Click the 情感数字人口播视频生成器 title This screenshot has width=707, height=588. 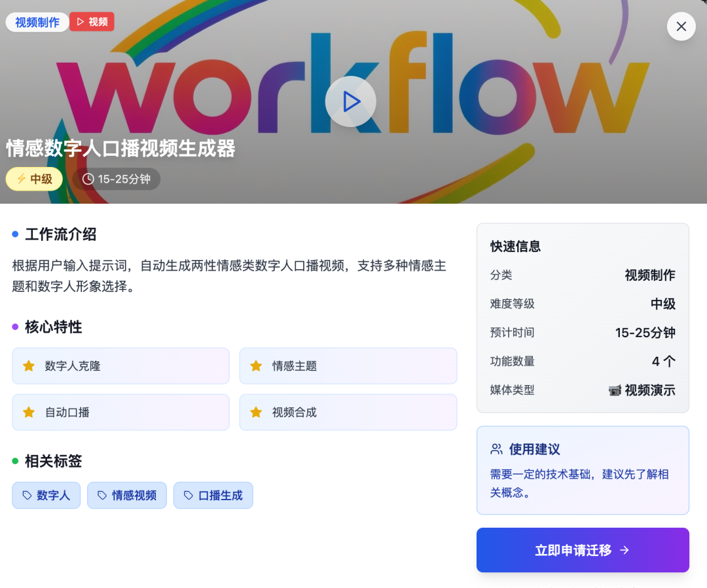click(120, 149)
